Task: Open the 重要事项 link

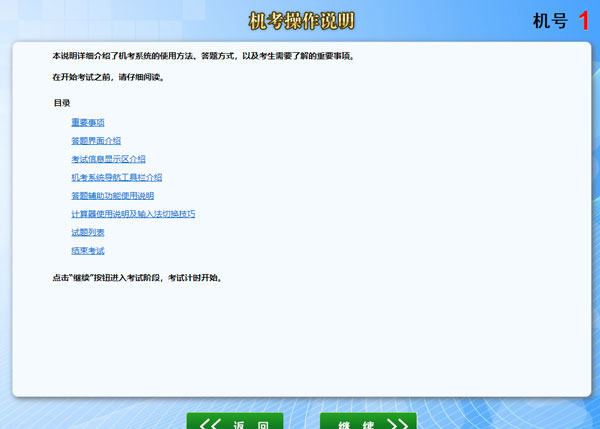Action: click(x=88, y=122)
